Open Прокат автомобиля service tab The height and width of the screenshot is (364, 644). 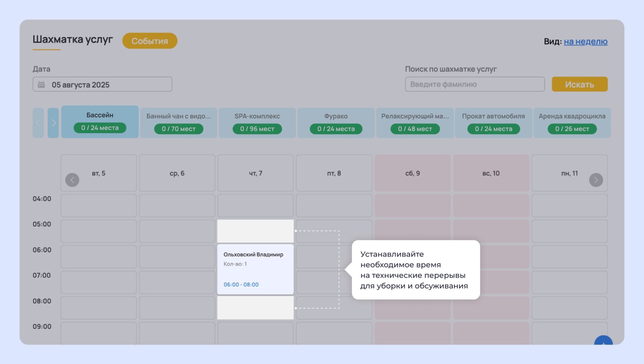pyautogui.click(x=493, y=123)
